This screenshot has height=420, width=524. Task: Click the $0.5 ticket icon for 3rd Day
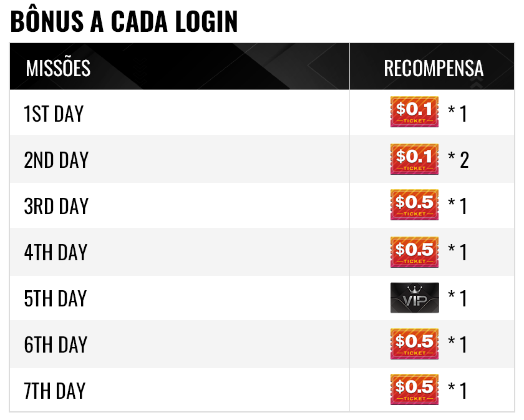[414, 205]
